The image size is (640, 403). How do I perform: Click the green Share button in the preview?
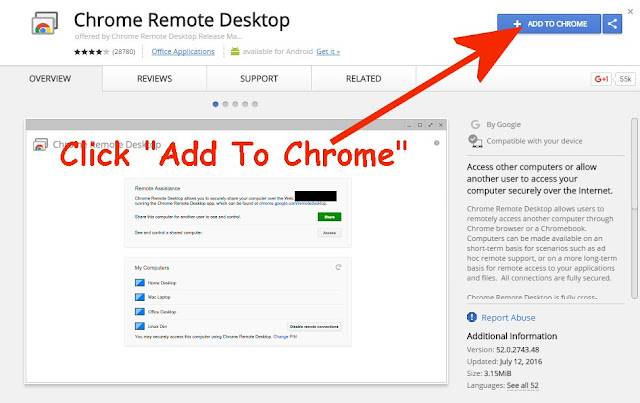pyautogui.click(x=329, y=217)
